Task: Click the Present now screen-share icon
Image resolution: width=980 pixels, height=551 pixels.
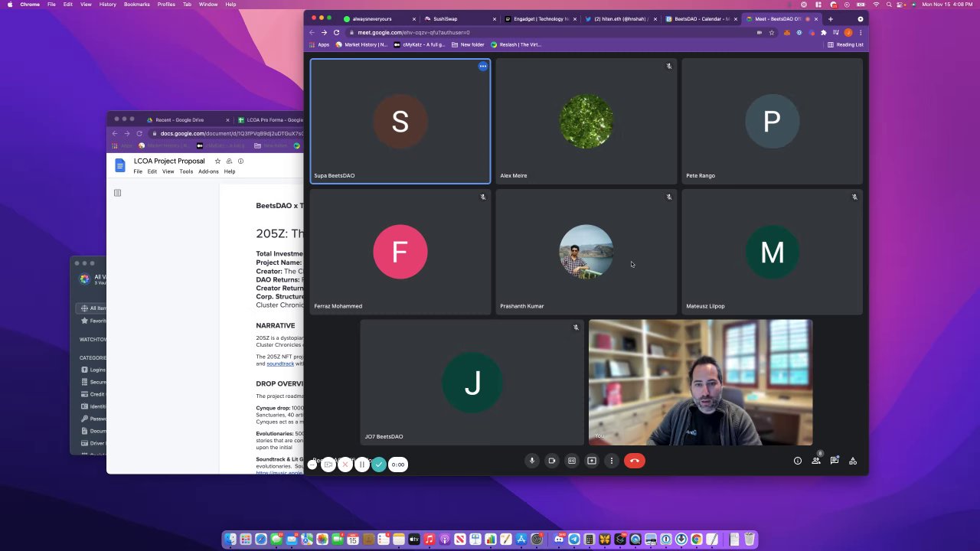Action: [x=592, y=461]
